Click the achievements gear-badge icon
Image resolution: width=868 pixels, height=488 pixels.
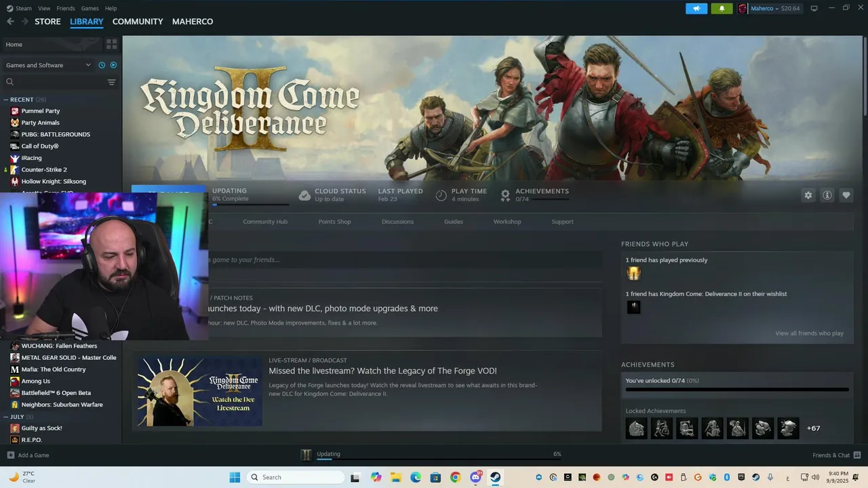(x=505, y=195)
